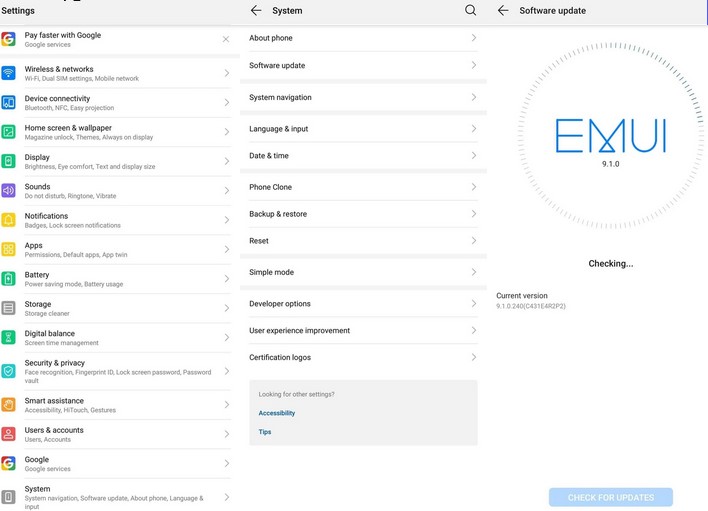Tap the Apps grid icon
The height and width of the screenshot is (511, 708).
[8, 249]
